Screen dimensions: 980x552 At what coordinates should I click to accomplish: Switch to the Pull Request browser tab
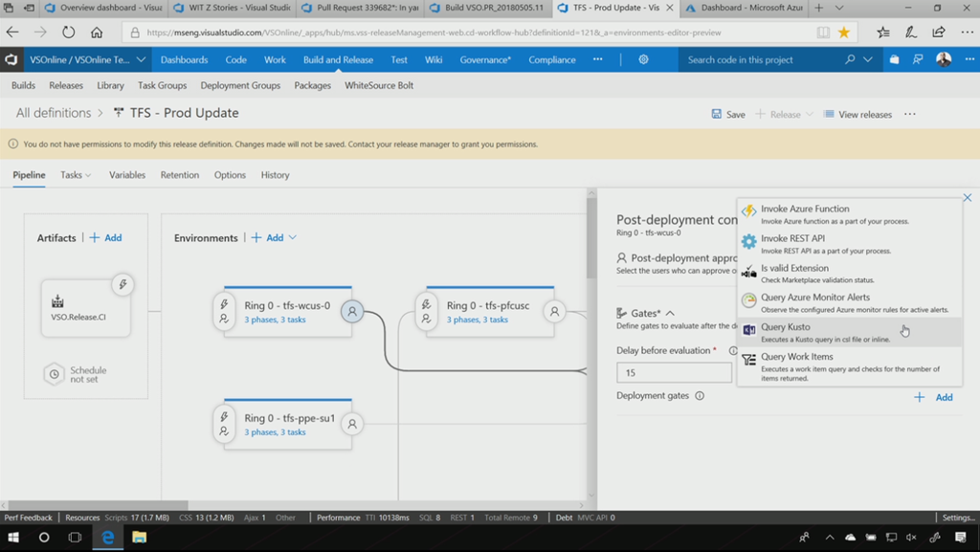click(x=360, y=8)
